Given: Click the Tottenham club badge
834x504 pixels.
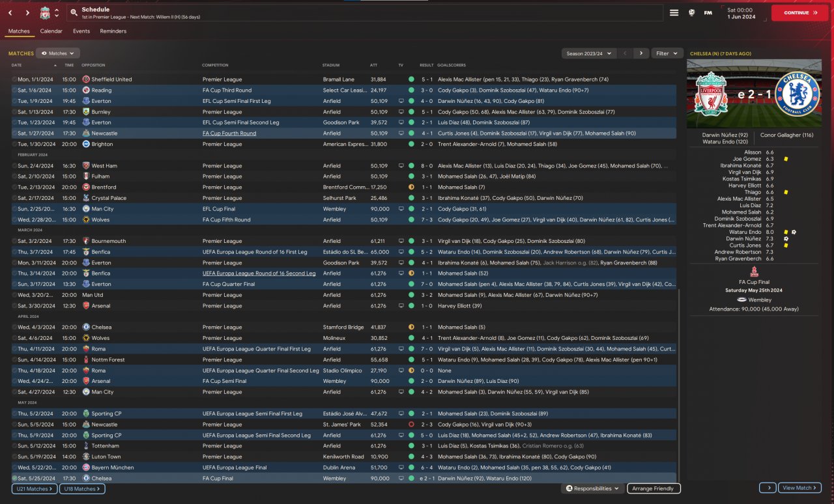Looking at the screenshot, I should pos(86,446).
